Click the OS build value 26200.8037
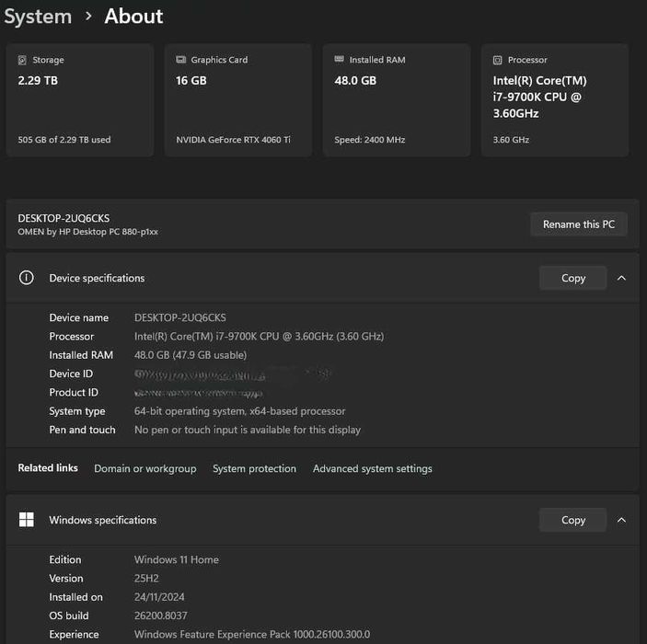 (161, 615)
